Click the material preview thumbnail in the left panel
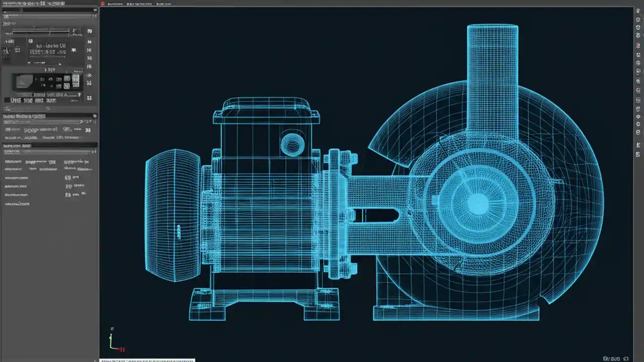Screen dimensions: 644x362 [x=24, y=82]
